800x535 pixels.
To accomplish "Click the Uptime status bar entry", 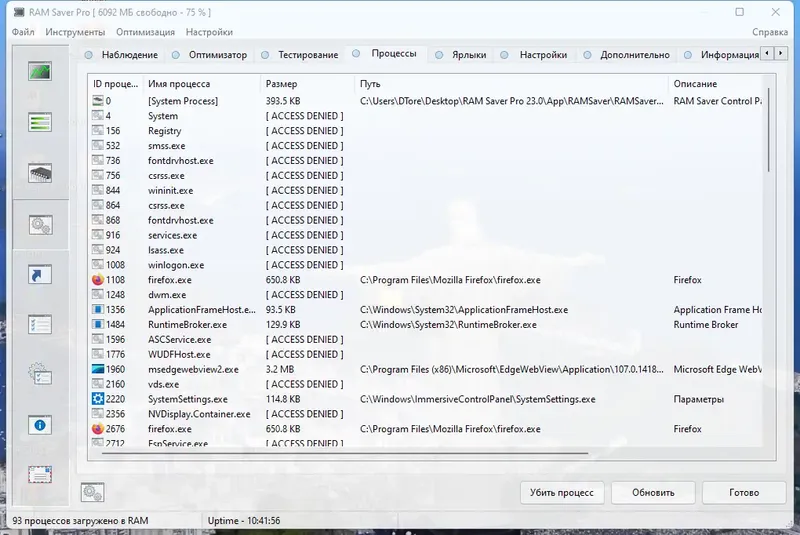I will [244, 521].
